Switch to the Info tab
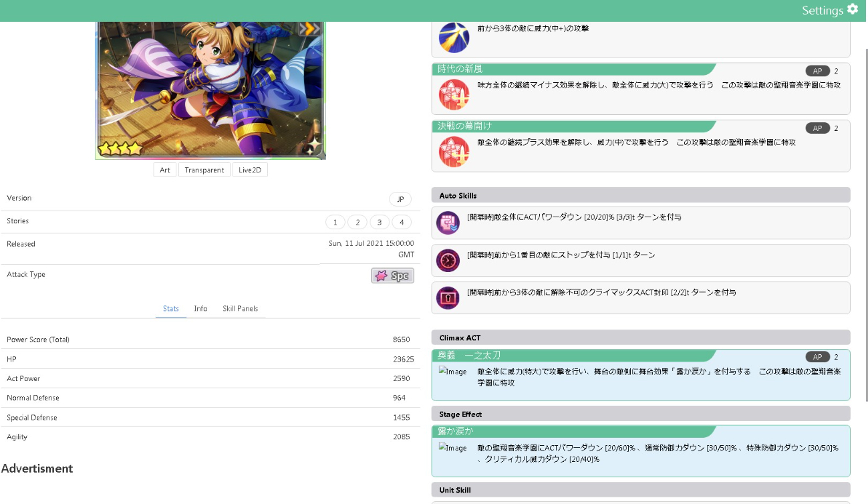This screenshot has width=868, height=504. [200, 309]
